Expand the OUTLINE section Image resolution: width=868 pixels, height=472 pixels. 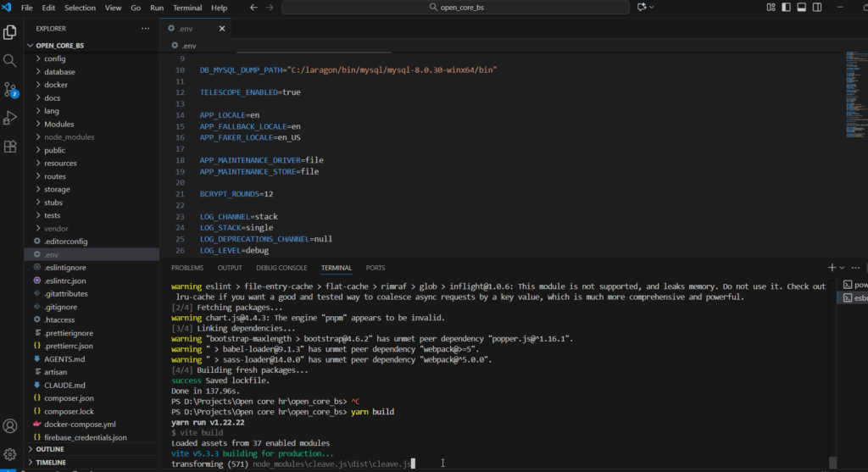50,449
